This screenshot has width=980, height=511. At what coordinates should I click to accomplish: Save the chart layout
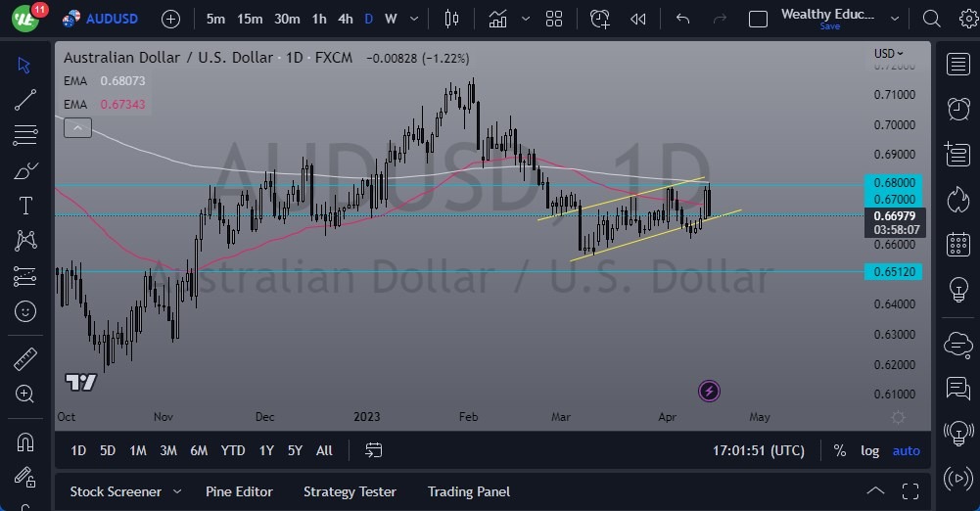(829, 26)
